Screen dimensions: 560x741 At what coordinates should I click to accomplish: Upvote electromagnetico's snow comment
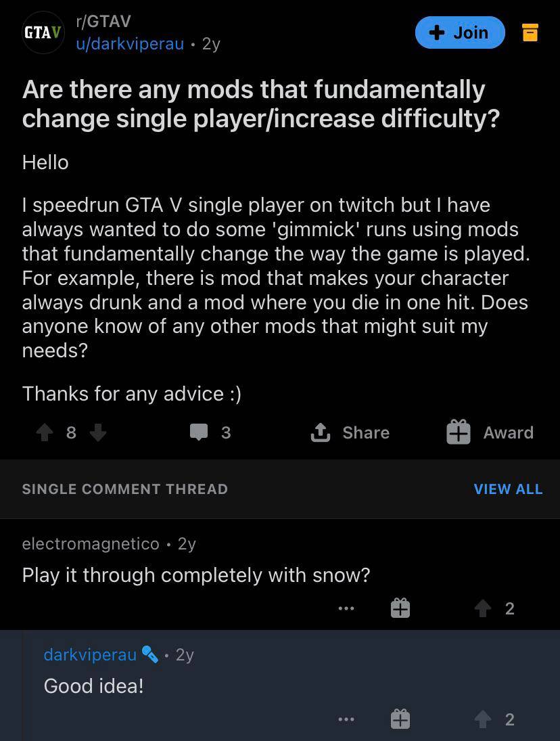click(x=482, y=608)
